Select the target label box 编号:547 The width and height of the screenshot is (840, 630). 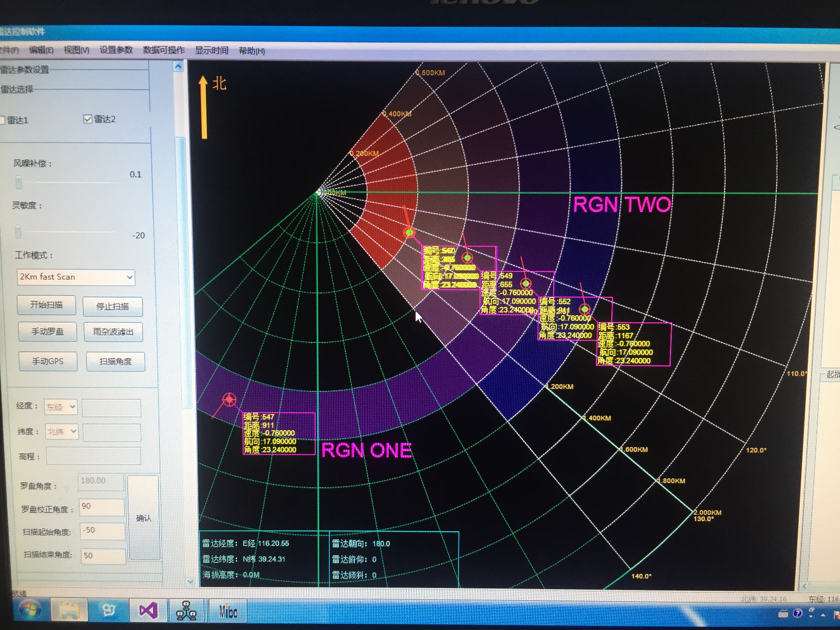[x=279, y=433]
